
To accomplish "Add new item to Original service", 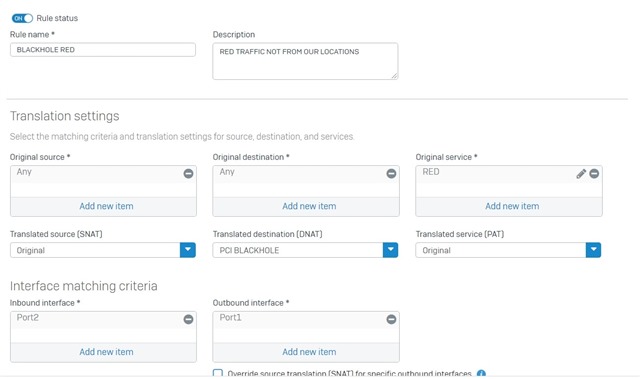I will (x=512, y=206).
